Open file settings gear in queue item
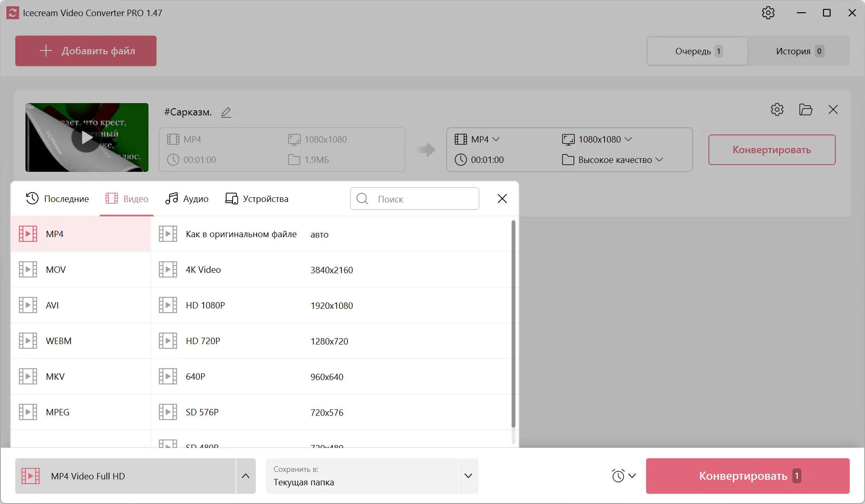The height and width of the screenshot is (504, 865). (777, 109)
